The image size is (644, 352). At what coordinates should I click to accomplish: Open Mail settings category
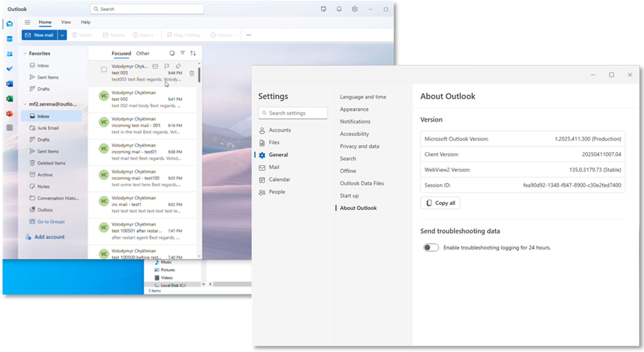(x=269, y=167)
